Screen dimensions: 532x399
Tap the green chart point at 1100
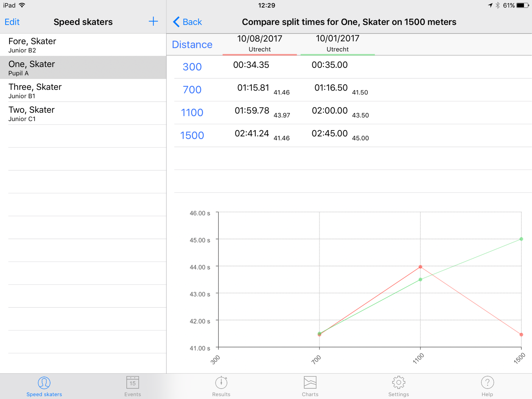click(420, 279)
